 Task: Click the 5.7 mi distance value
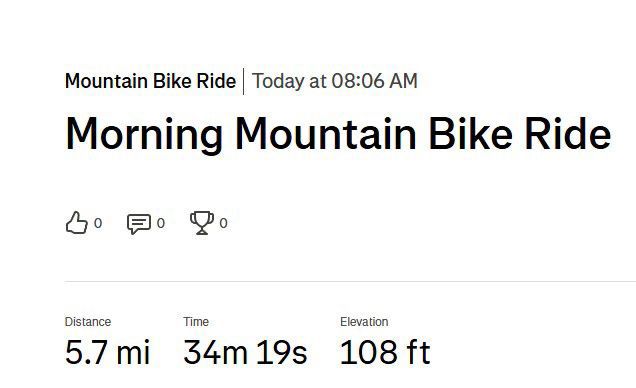107,352
